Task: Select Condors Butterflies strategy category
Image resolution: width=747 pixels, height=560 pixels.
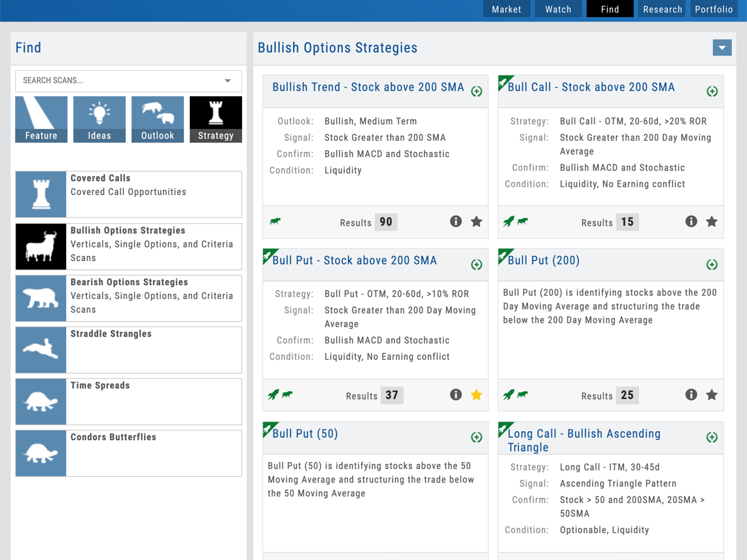Action: 129,453
